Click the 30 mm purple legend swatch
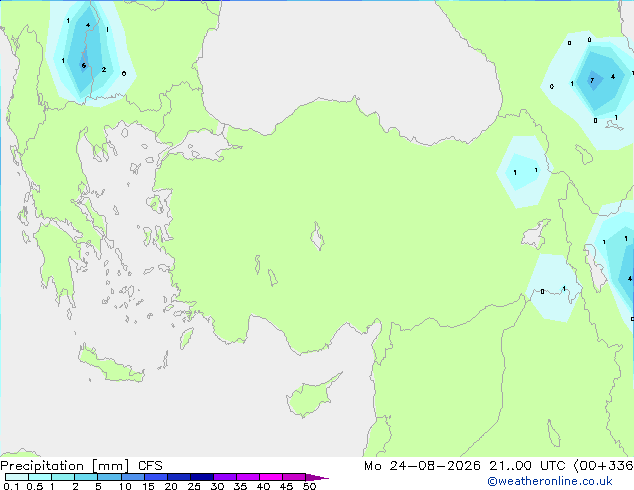 click(x=225, y=477)
